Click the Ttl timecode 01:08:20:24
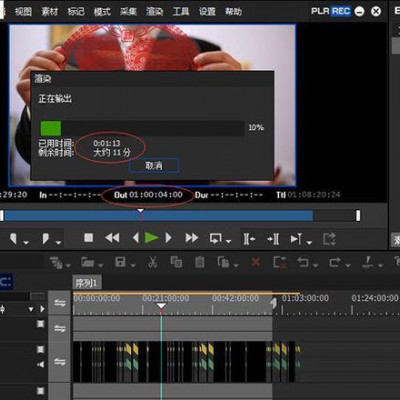The width and height of the screenshot is (400, 400). (314, 195)
